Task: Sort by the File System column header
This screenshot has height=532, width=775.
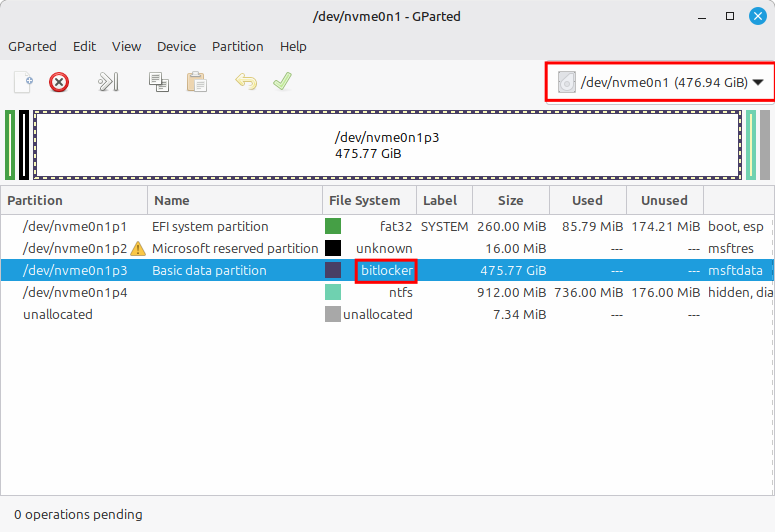Action: (x=364, y=200)
